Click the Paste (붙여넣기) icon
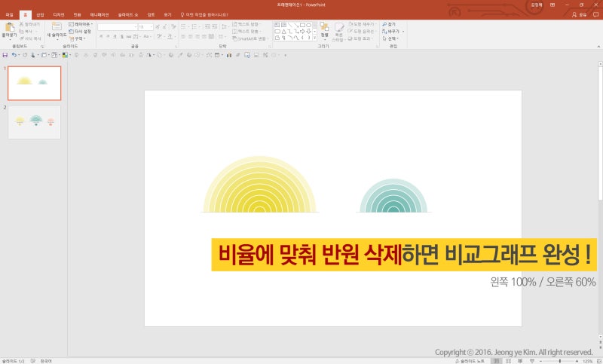The image size is (603, 364). click(8, 26)
